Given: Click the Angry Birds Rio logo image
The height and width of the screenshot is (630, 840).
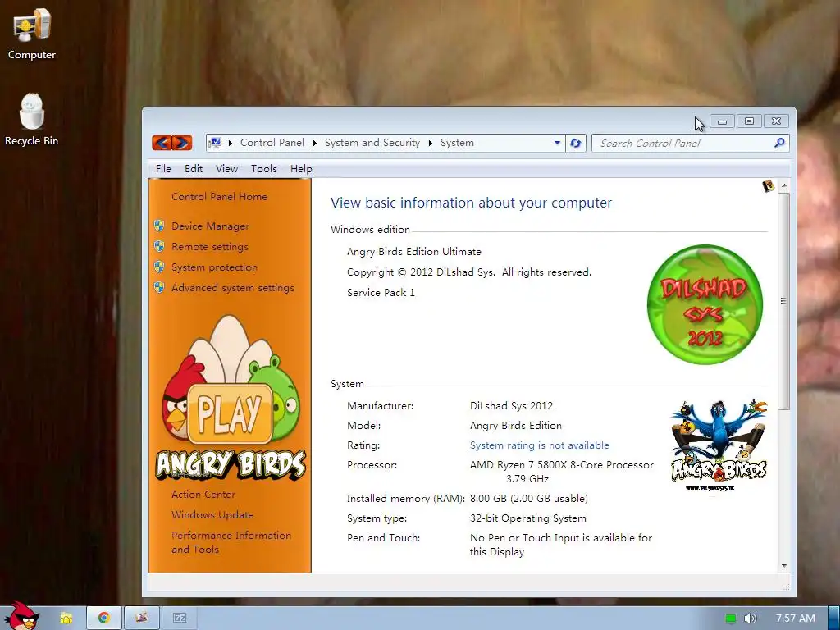Looking at the screenshot, I should point(719,445).
